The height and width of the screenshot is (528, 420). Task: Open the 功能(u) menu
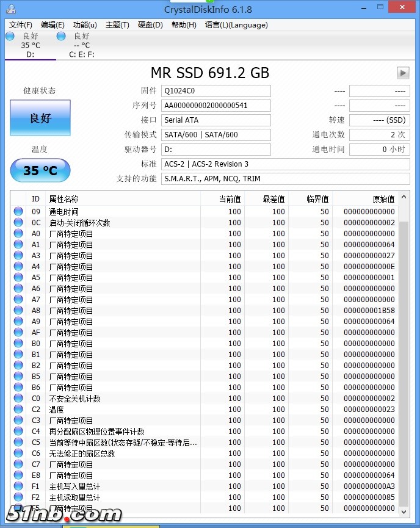pos(85,25)
